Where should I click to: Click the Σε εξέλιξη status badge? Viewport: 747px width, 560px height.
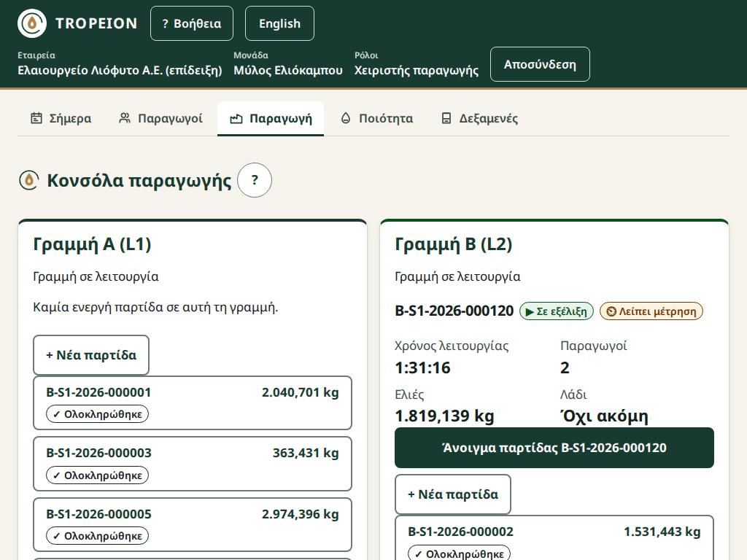pos(557,311)
